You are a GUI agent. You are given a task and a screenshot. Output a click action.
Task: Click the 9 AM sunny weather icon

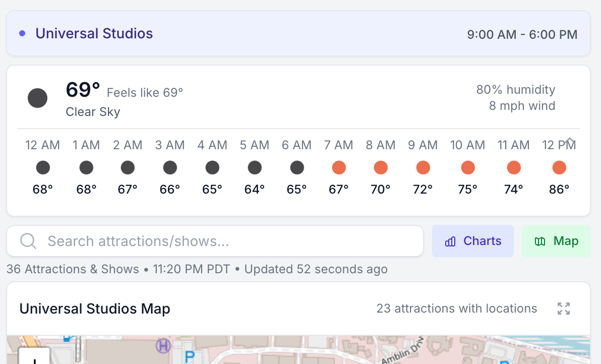click(x=423, y=167)
